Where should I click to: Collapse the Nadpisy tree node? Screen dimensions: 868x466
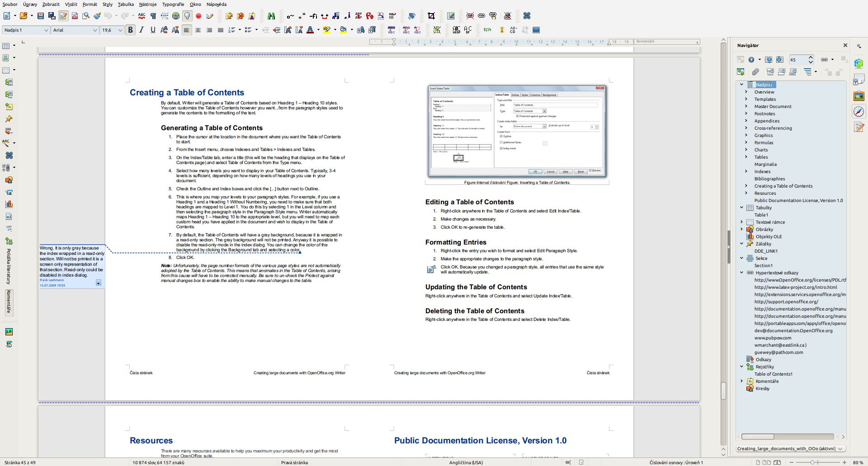pos(741,85)
